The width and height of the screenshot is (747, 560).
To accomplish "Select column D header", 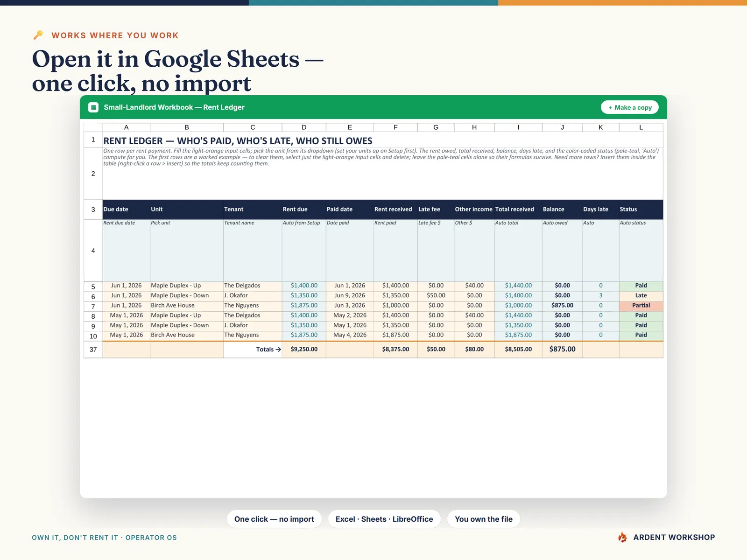I will point(304,127).
